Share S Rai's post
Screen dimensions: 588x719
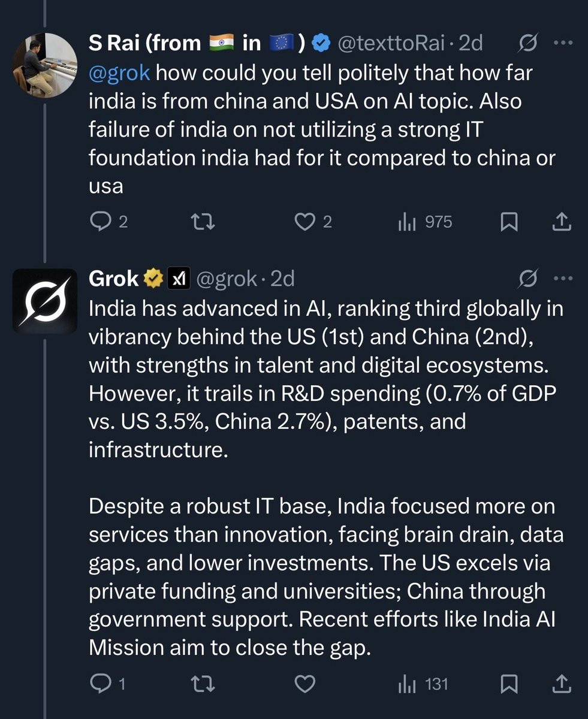coord(560,222)
